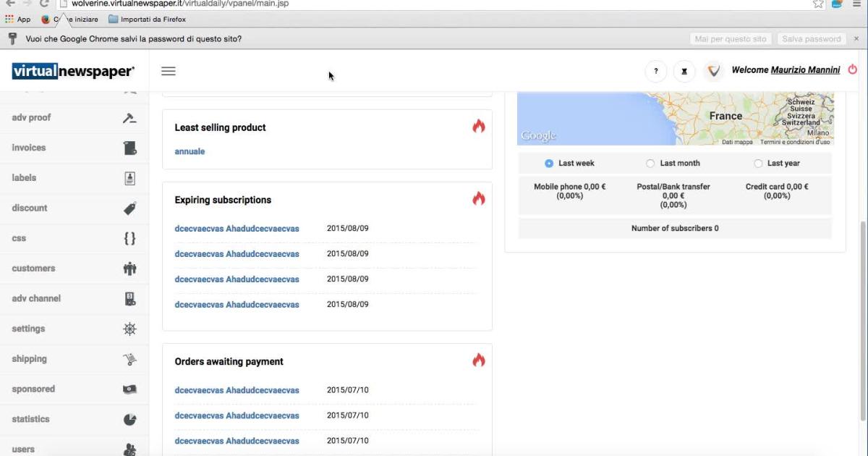Open statistics pie chart icon
868x456 pixels.
pyautogui.click(x=129, y=419)
